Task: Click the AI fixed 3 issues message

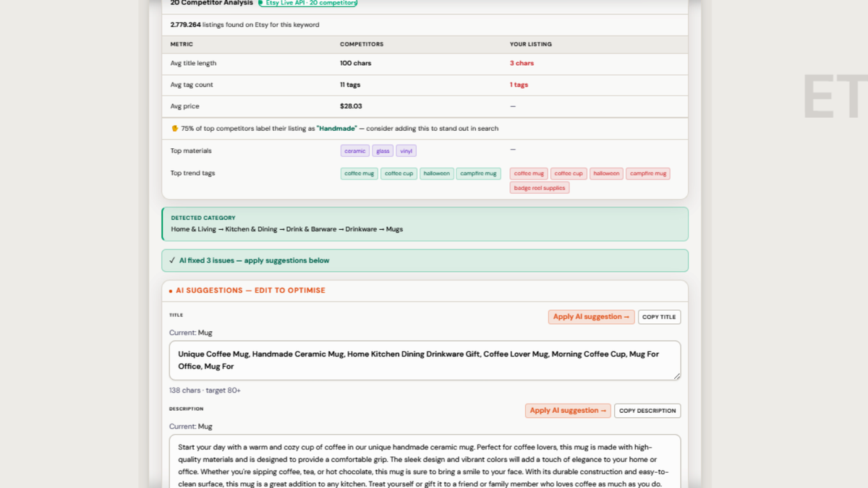Action: [254, 260]
